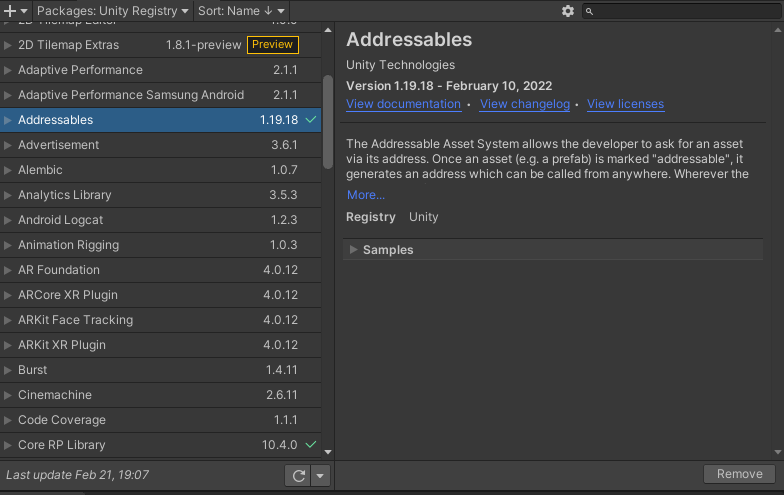Open View licenses link
Screen dimensions: 784x495
tap(626, 104)
